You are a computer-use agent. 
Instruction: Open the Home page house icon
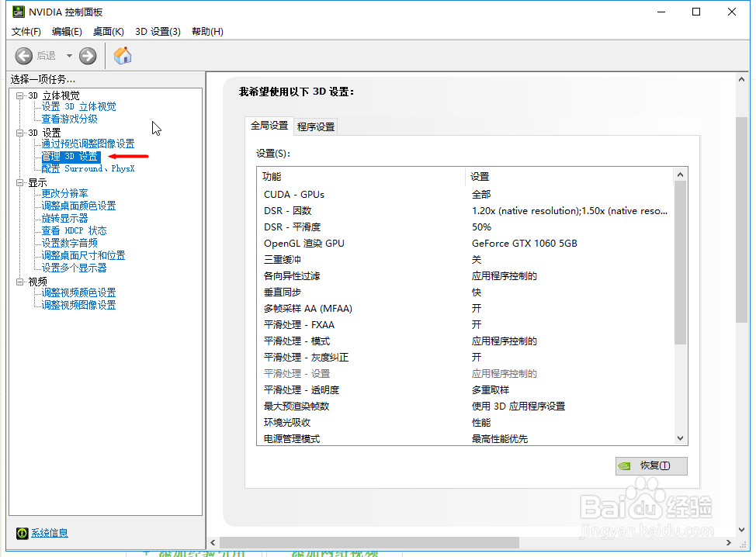(123, 55)
